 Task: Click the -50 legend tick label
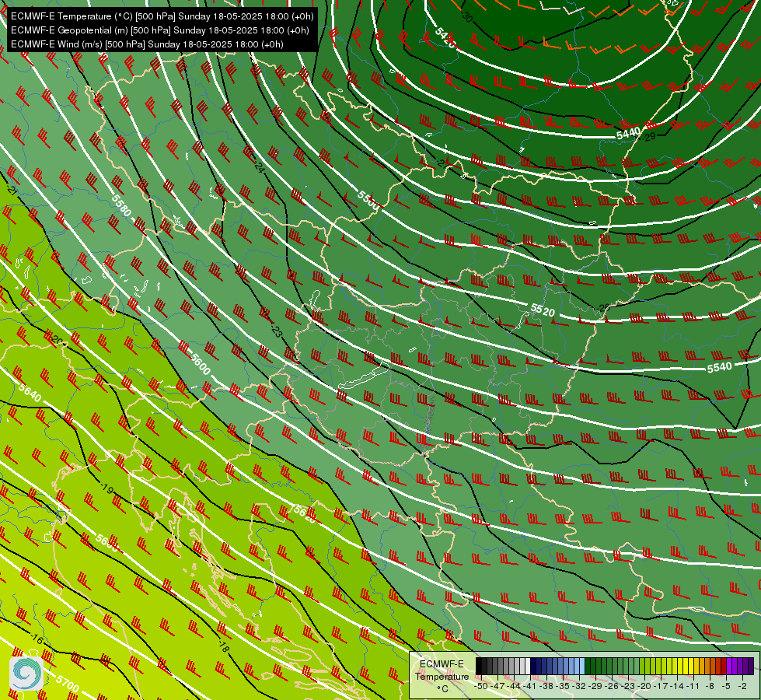[x=481, y=686]
